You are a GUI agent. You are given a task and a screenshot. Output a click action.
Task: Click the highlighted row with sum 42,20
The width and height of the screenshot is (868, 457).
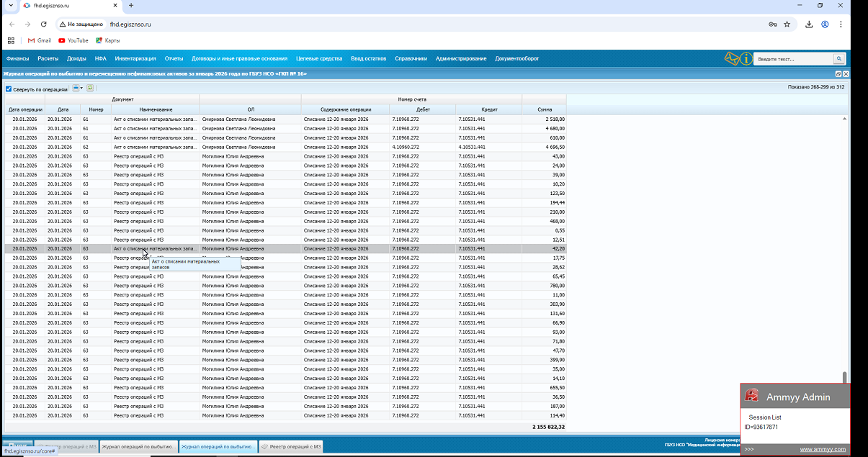click(286, 248)
